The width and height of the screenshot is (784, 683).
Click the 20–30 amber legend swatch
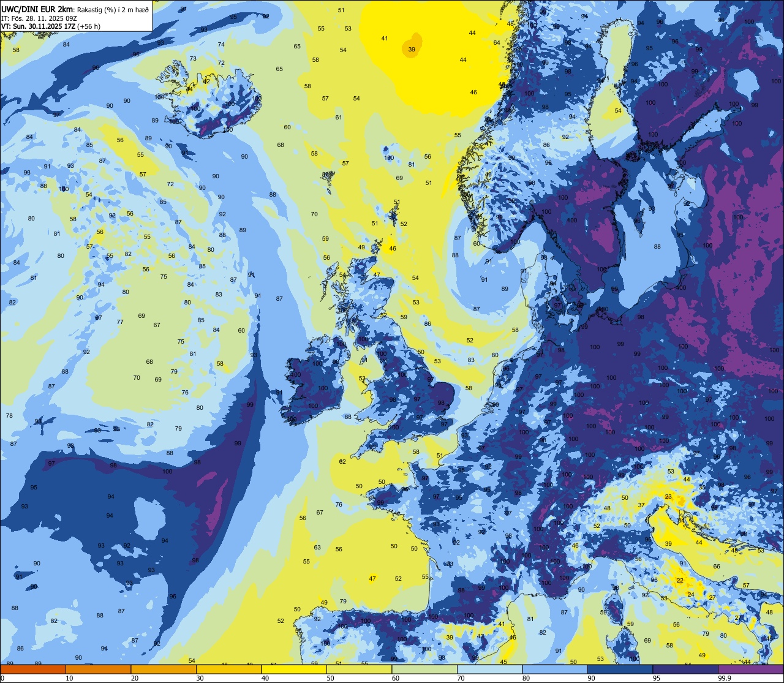(x=164, y=669)
